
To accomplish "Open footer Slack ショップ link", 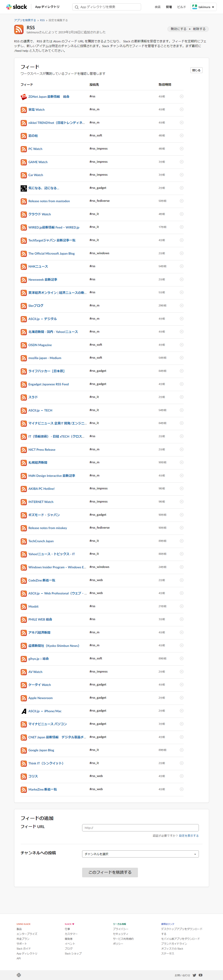I will [x=73, y=953].
